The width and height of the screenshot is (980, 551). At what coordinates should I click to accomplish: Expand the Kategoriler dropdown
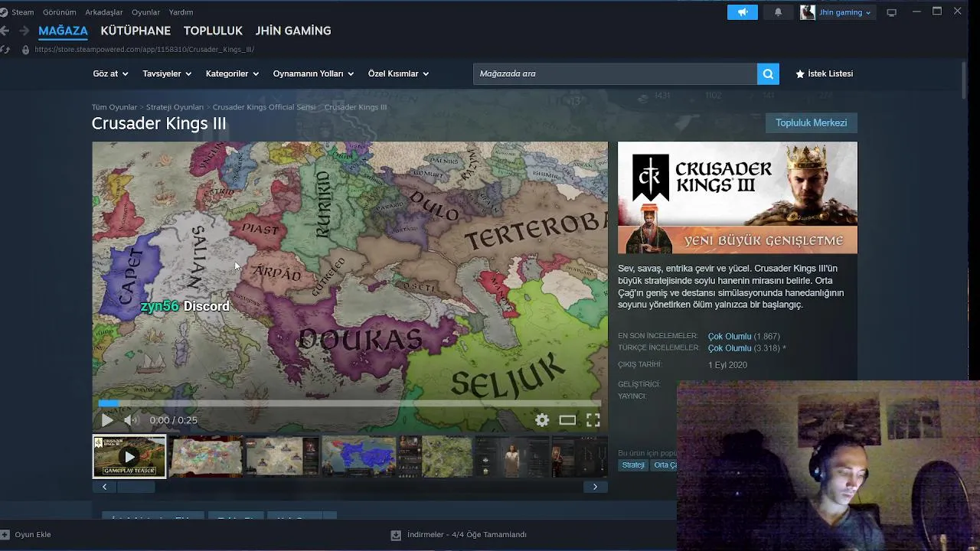(x=232, y=73)
